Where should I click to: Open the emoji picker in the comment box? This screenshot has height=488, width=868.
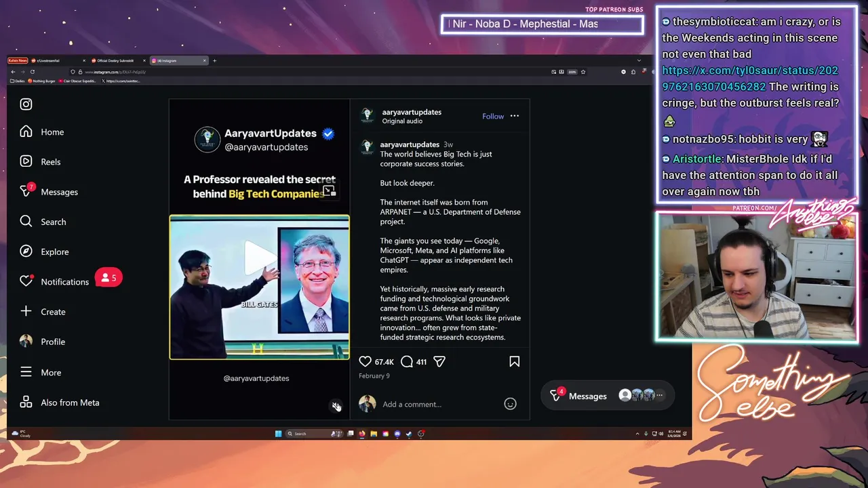point(511,404)
